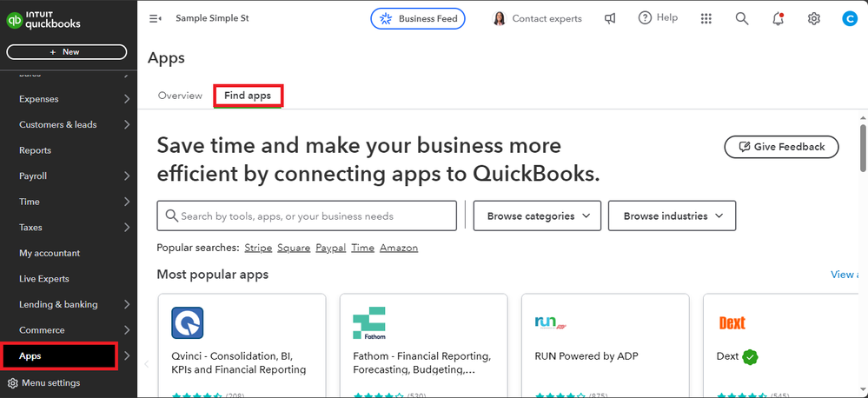Screen dimensions: 868x398
Task: Collapse the sidebar navigation menu icon
Action: point(156,18)
